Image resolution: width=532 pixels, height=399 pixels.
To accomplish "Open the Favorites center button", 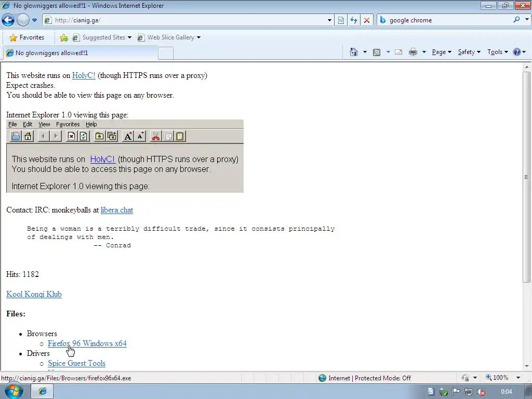I will 27,37.
